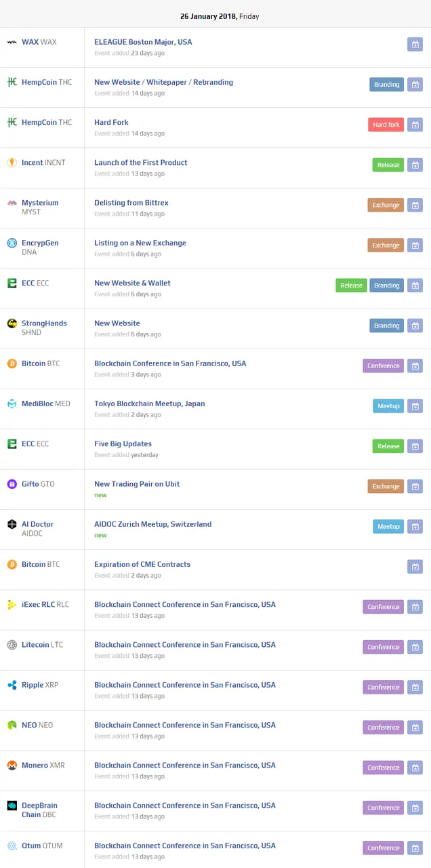Click calendar icon on StrongHands New Website row
The height and width of the screenshot is (868, 431).
415,325
